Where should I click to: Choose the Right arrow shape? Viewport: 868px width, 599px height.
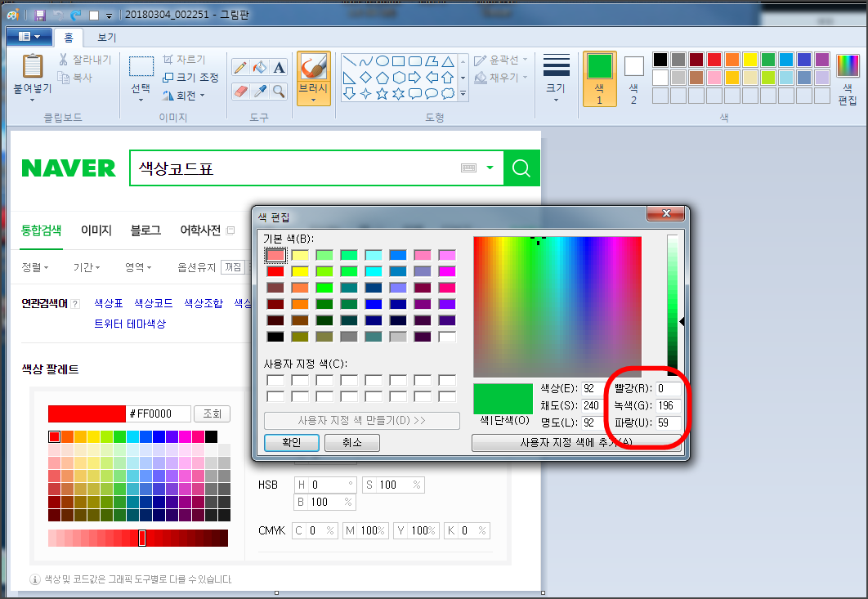[x=414, y=77]
